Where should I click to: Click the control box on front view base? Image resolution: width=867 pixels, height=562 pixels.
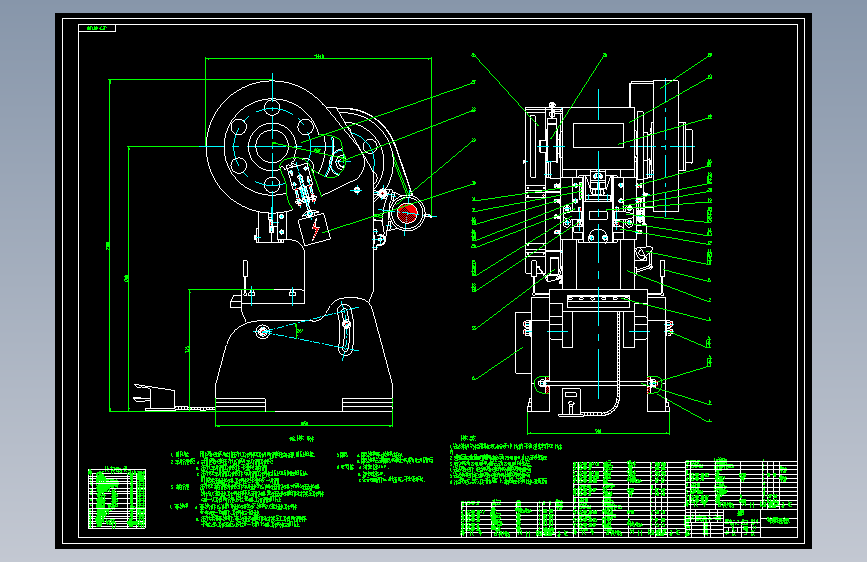[x=572, y=401]
